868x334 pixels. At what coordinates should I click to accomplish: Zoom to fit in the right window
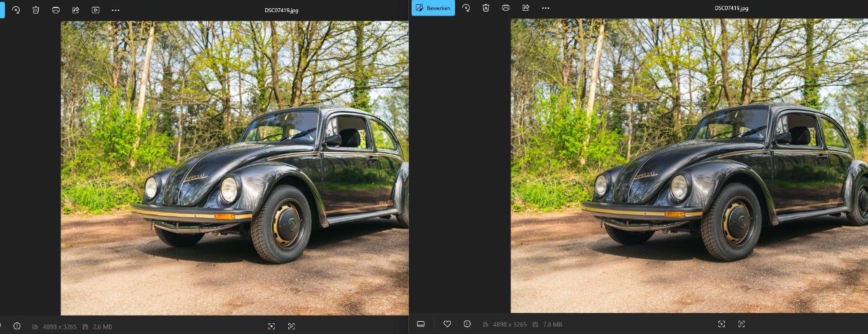[x=722, y=324]
